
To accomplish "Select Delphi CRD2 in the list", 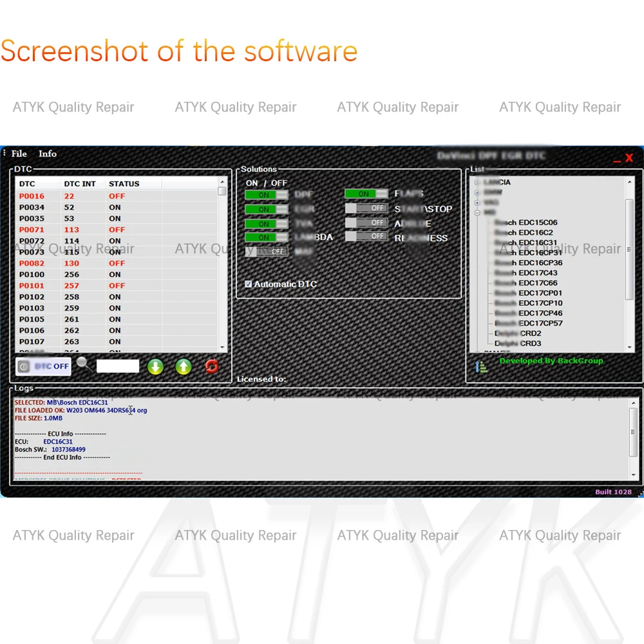I will [x=518, y=333].
